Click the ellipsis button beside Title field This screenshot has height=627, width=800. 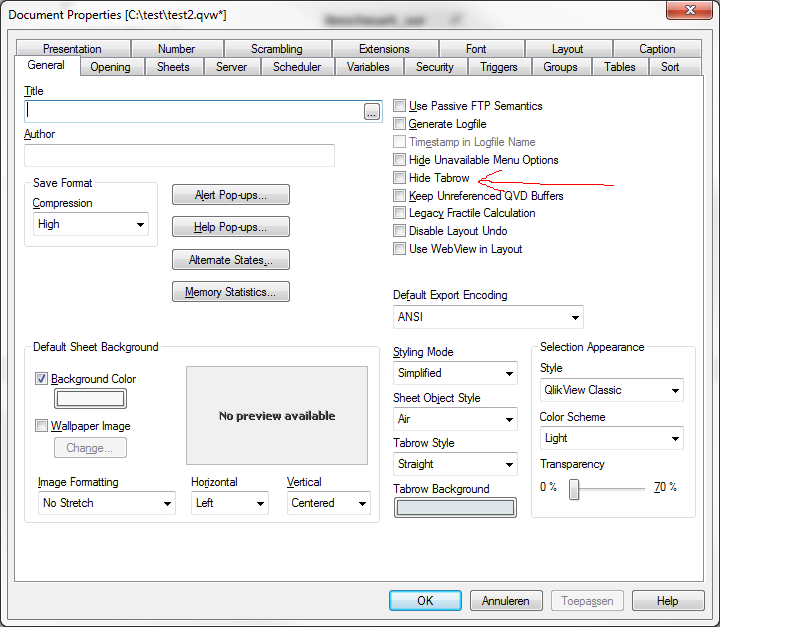click(372, 112)
